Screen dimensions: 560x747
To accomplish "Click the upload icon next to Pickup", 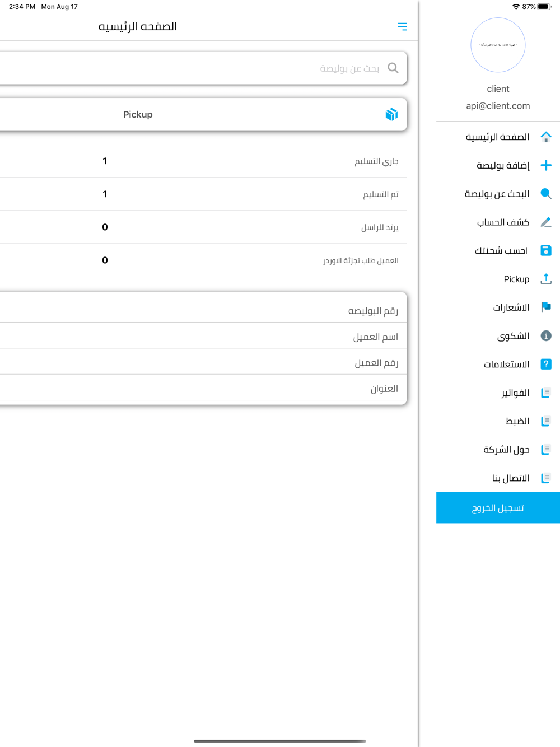I will pyautogui.click(x=546, y=279).
